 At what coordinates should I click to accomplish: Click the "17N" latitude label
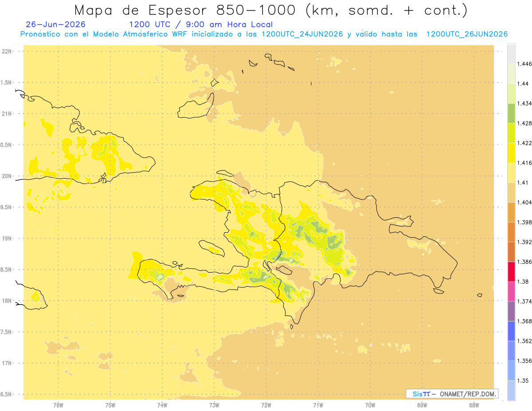click(7, 363)
